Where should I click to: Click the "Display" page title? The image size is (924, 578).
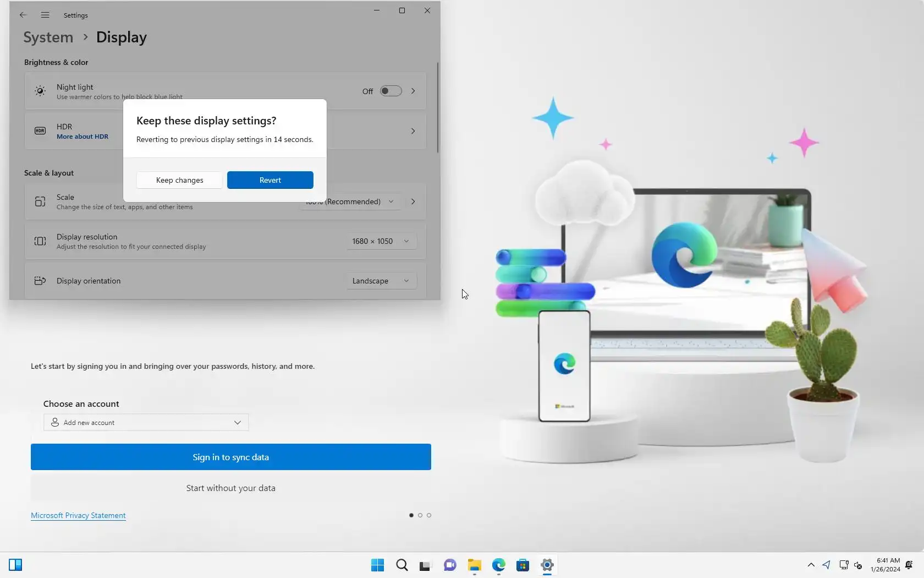point(122,37)
